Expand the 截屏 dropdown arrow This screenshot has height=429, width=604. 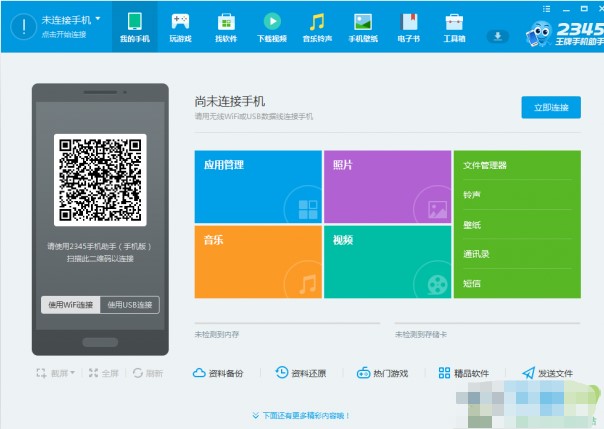coord(72,373)
